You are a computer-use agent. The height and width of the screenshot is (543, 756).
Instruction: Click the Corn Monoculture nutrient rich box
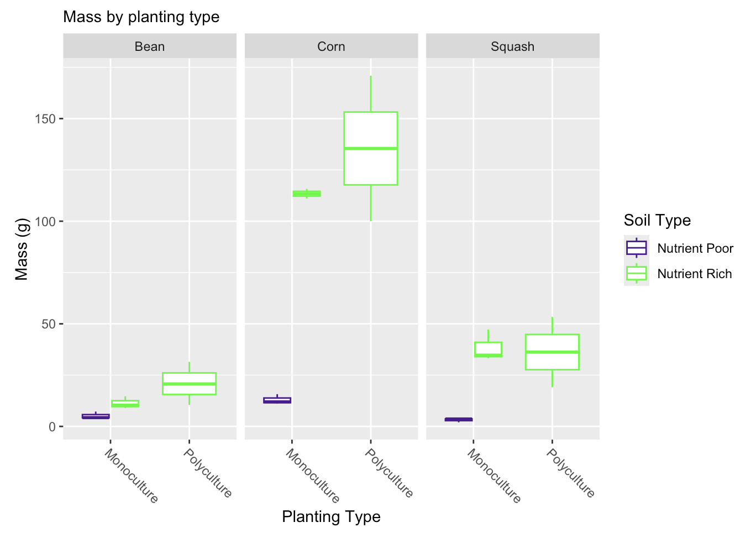pos(307,194)
